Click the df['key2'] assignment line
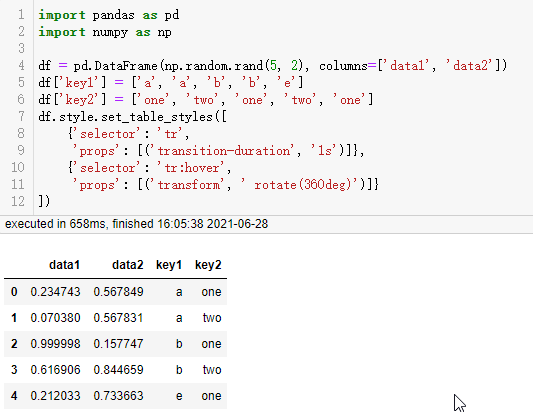 tap(206, 100)
